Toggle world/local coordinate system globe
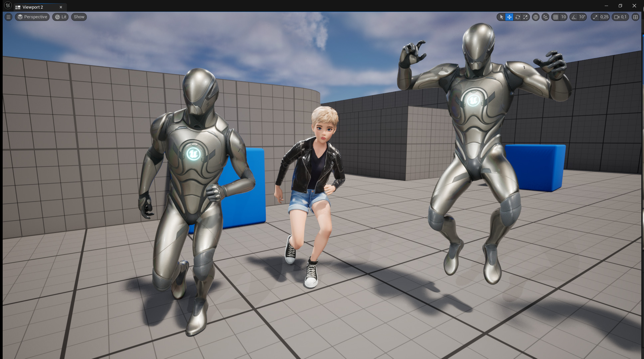 coord(536,17)
